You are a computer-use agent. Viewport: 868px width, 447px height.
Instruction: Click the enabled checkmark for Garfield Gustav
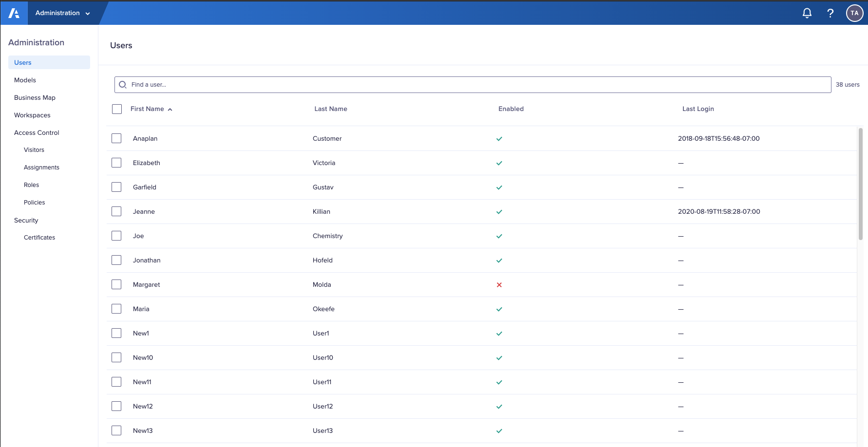pyautogui.click(x=499, y=187)
